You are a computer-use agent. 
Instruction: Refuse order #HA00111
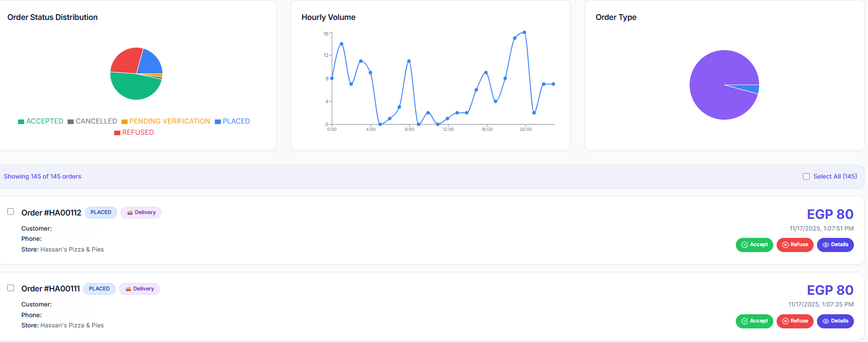click(795, 321)
